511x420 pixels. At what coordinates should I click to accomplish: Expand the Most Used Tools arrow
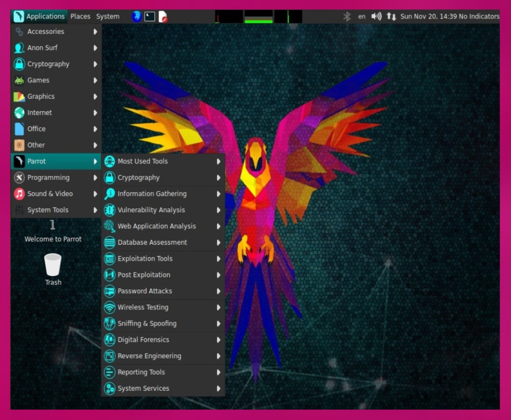pos(218,161)
